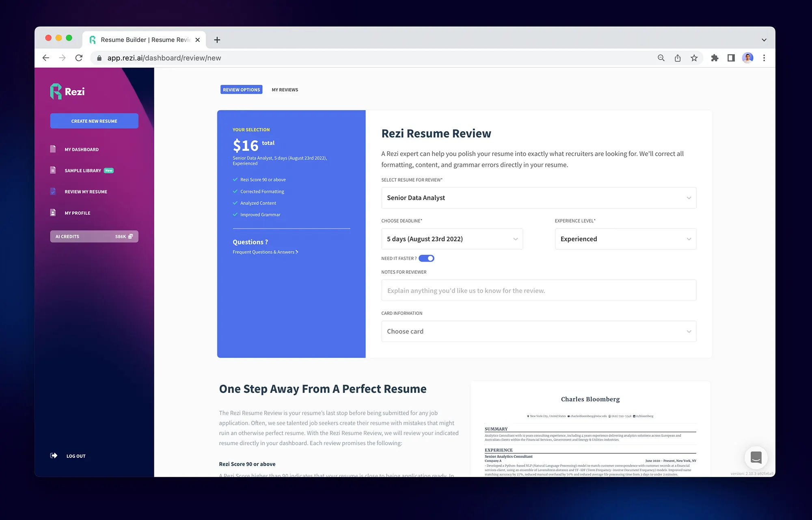Click the browser extensions puzzle icon
Image resolution: width=812 pixels, height=520 pixels.
715,58
